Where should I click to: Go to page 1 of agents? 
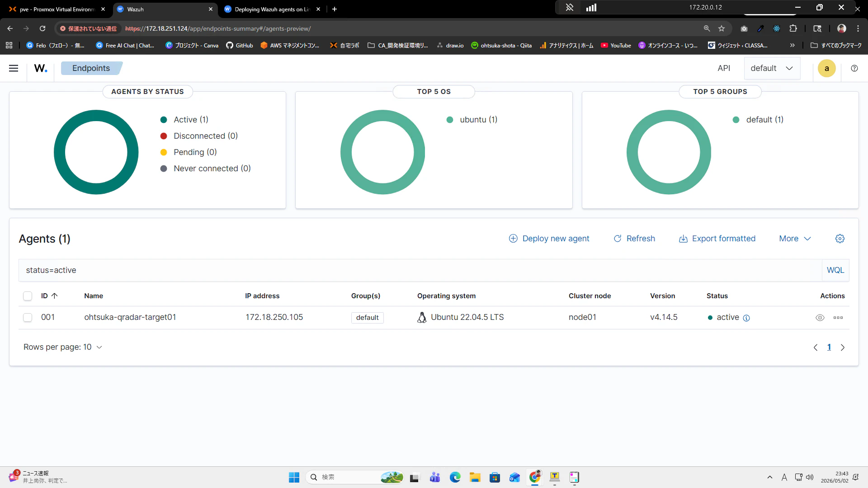coord(829,347)
